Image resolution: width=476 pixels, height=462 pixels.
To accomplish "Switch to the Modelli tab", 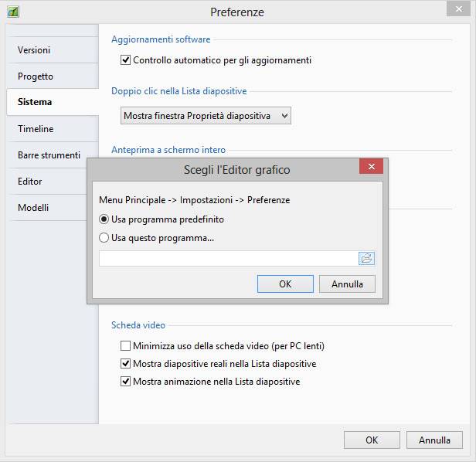I will 33,208.
